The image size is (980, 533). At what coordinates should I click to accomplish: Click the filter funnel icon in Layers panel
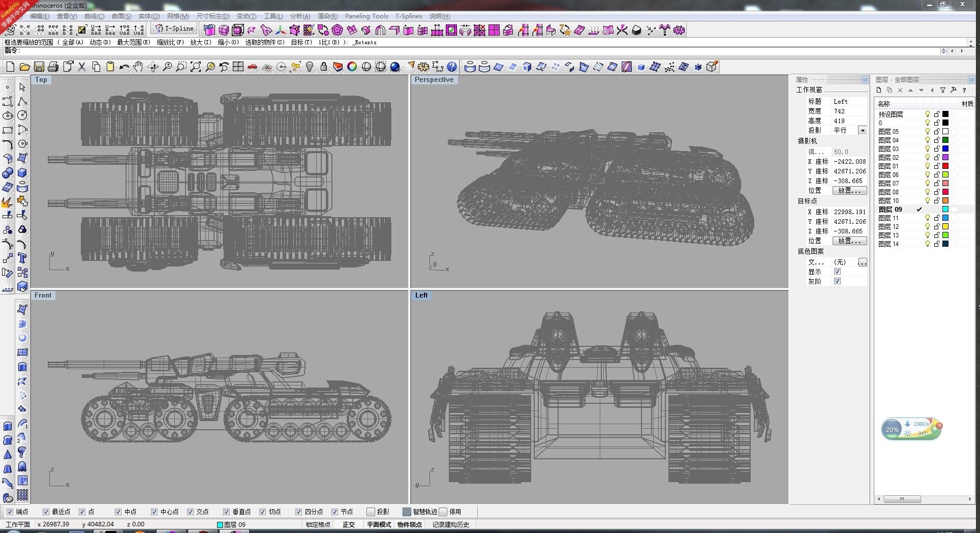(x=942, y=90)
